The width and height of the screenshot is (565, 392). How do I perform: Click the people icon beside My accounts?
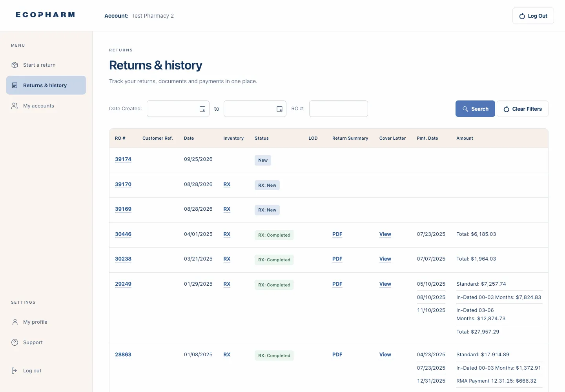point(15,106)
